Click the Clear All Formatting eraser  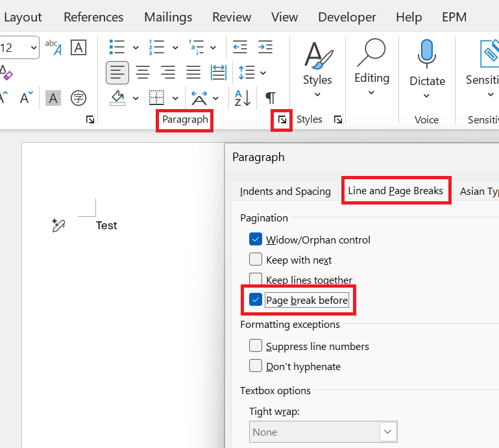6,73
